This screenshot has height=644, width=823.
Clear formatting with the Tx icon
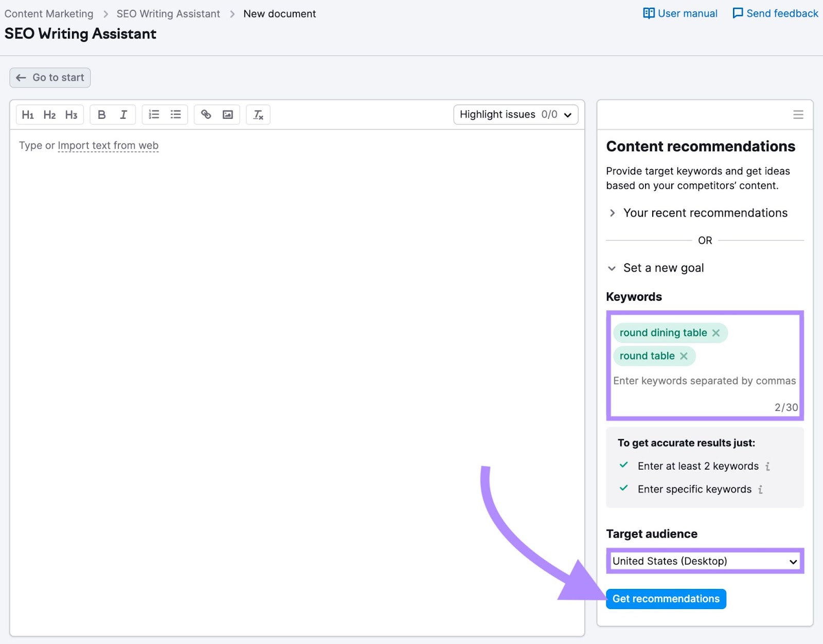tap(258, 114)
